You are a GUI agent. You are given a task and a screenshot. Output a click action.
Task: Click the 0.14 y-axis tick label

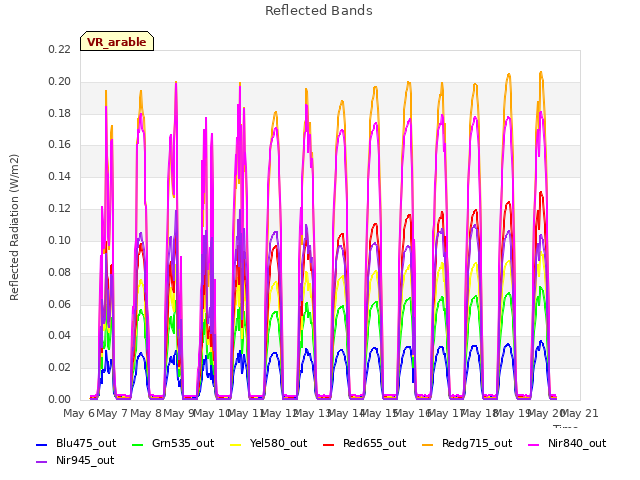click(60, 177)
